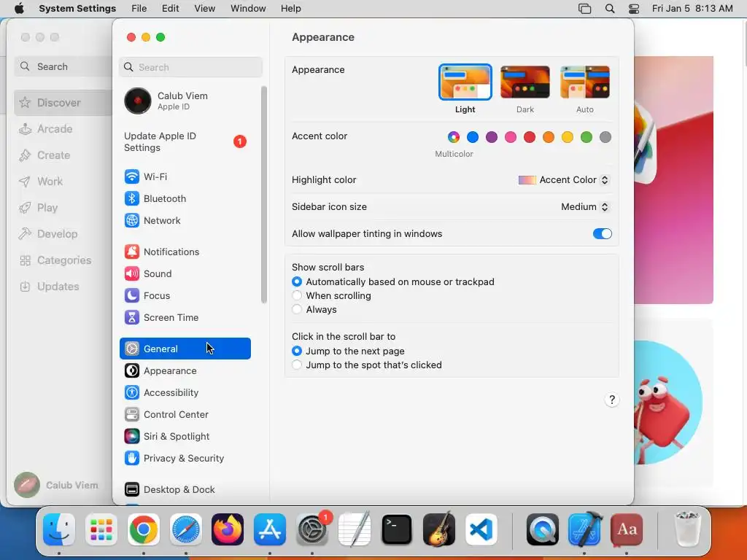Screen dimensions: 747x560
Task: Open Sidebar icon size Medium dropdown
Action: (x=585, y=206)
